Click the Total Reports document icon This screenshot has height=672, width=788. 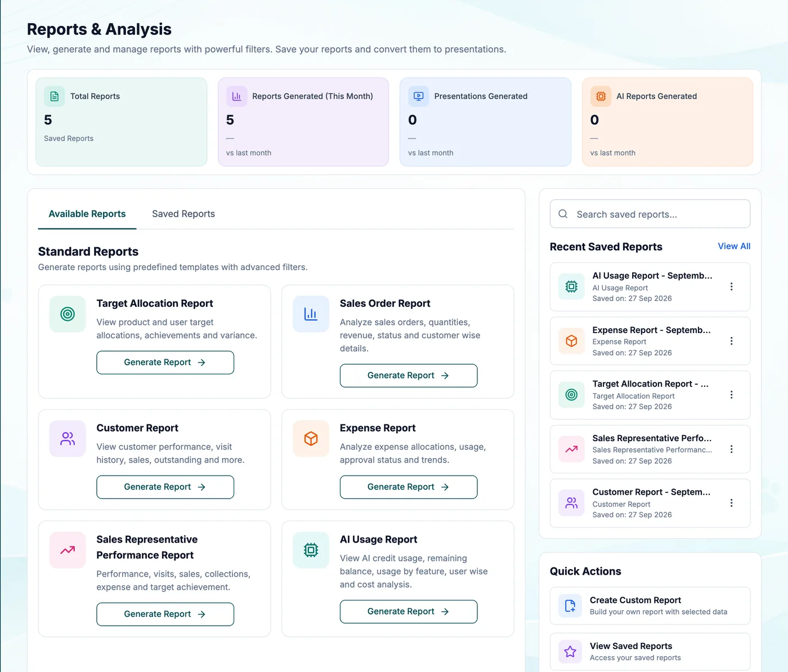pos(55,96)
